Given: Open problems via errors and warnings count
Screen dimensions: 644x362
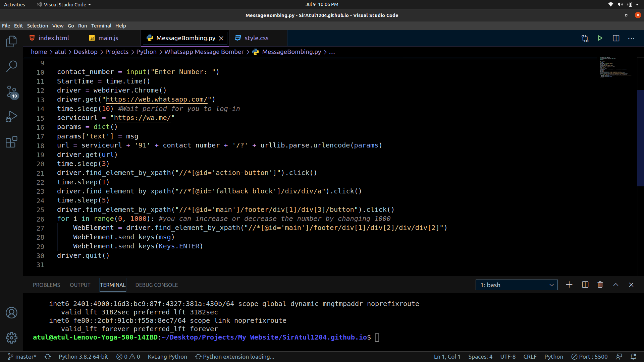Looking at the screenshot, I should (128, 357).
